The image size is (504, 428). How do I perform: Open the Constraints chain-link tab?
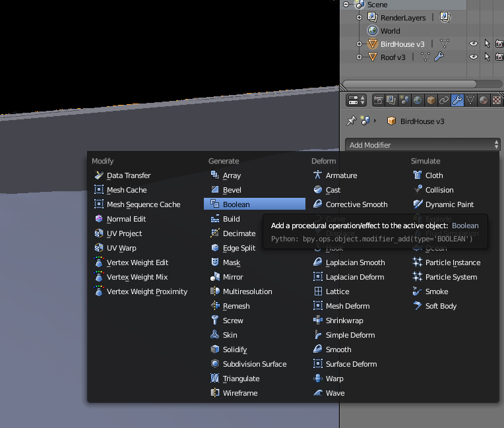444,100
